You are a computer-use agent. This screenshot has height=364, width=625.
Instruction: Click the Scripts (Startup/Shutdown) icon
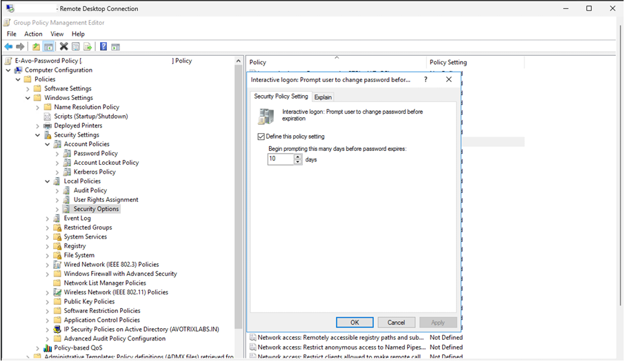[48, 117]
